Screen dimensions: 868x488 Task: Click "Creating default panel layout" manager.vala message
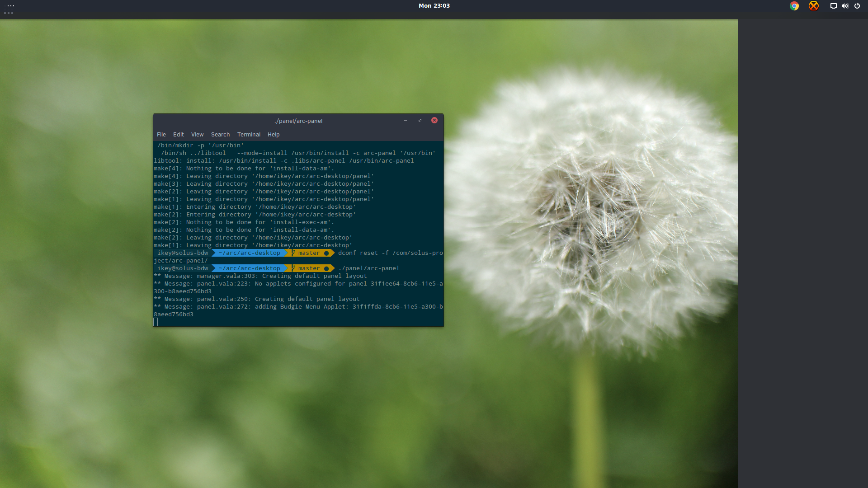click(x=260, y=276)
